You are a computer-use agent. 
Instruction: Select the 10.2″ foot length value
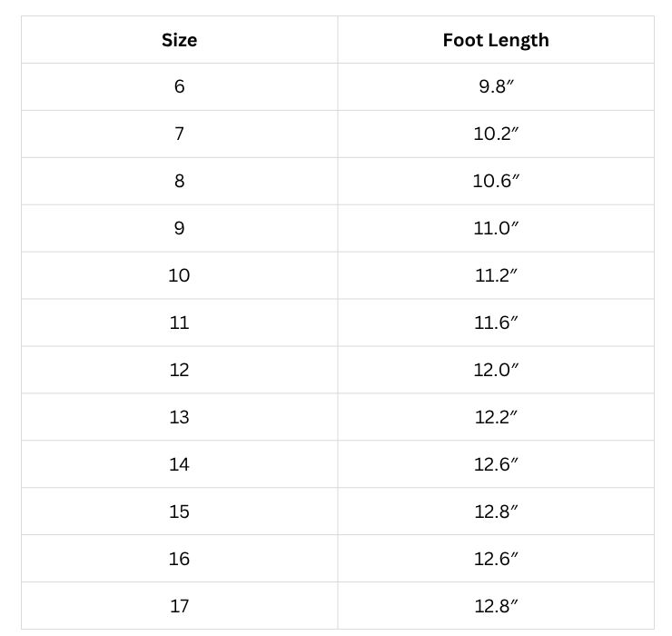point(496,134)
